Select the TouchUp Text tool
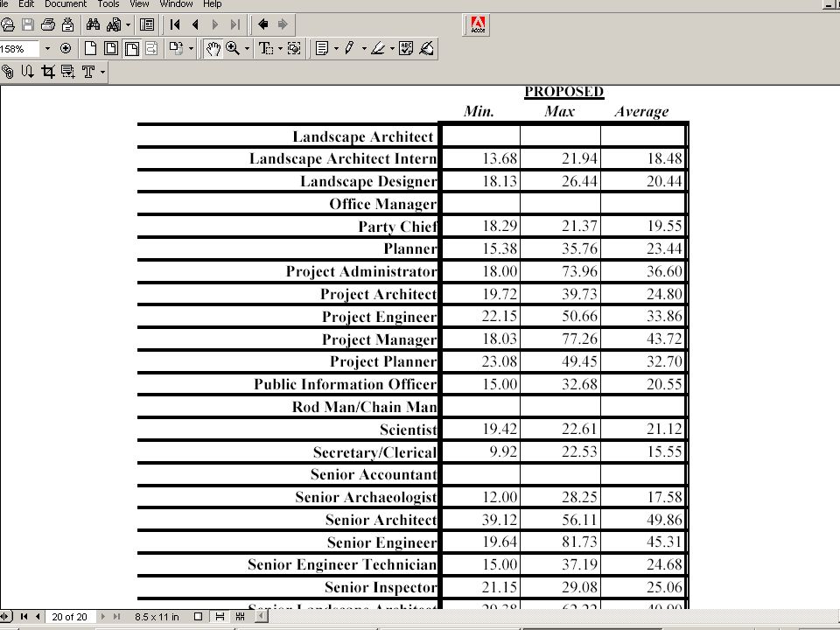The image size is (840, 630). 88,72
